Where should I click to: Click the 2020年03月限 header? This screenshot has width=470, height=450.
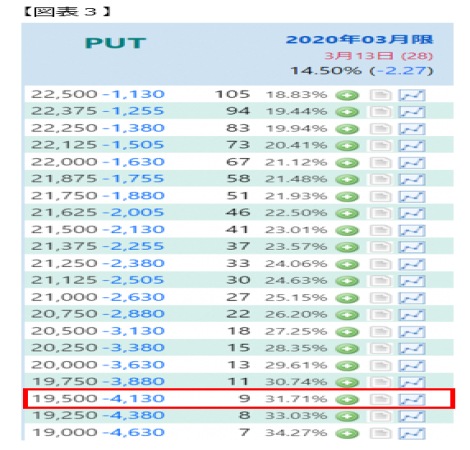(x=359, y=40)
